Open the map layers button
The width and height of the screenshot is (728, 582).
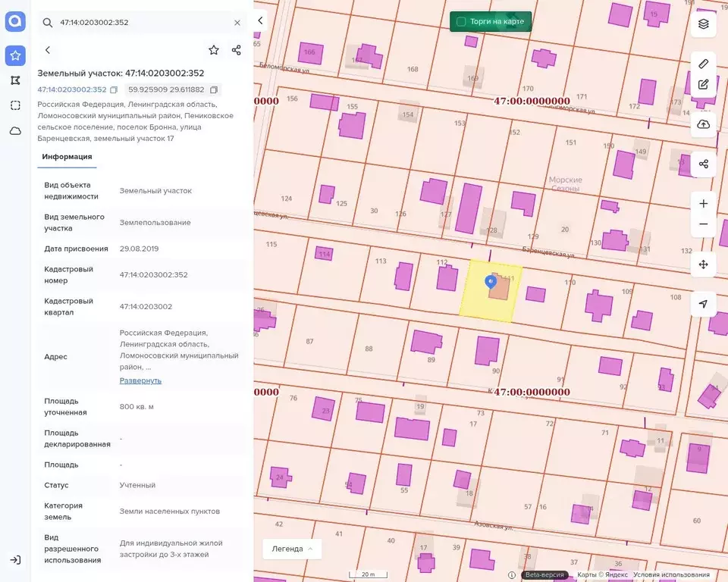704,23
